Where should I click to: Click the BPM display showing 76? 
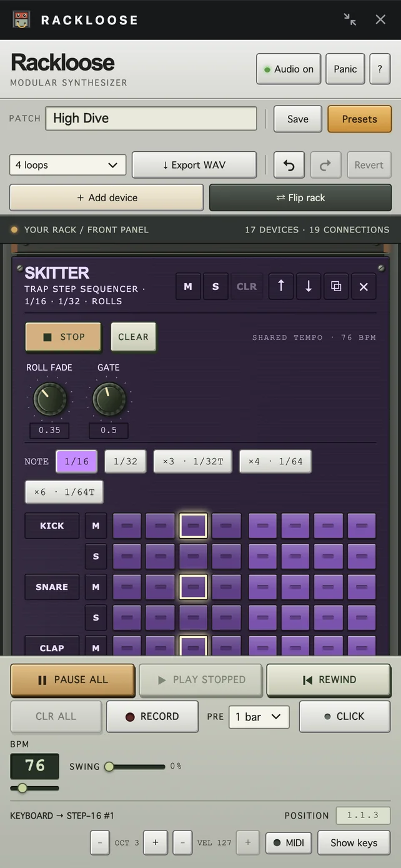point(35,766)
